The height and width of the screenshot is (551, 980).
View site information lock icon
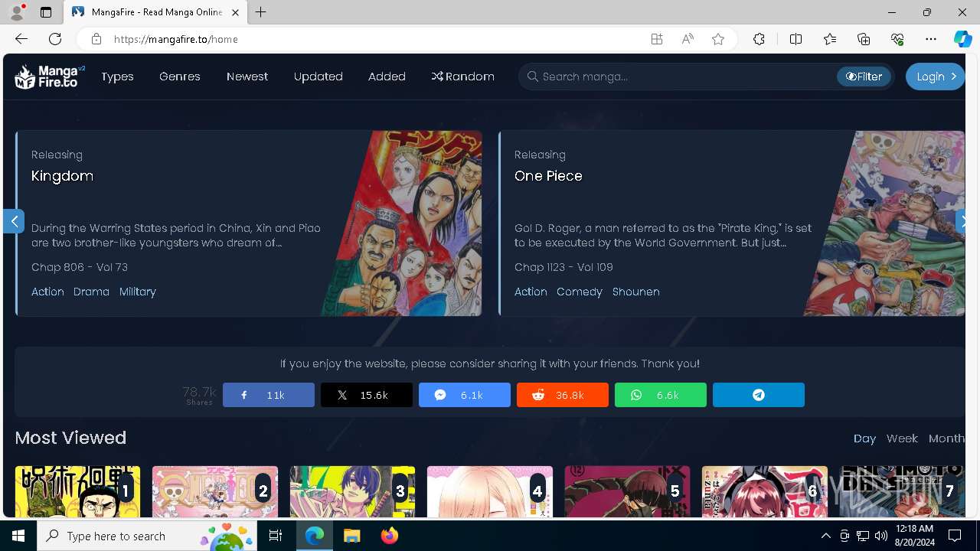(96, 39)
